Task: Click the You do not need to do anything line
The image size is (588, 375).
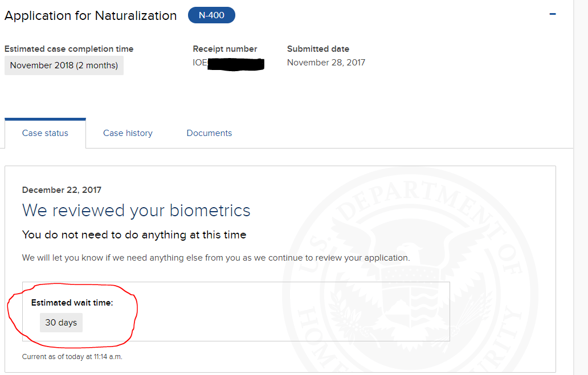Action: tap(134, 235)
